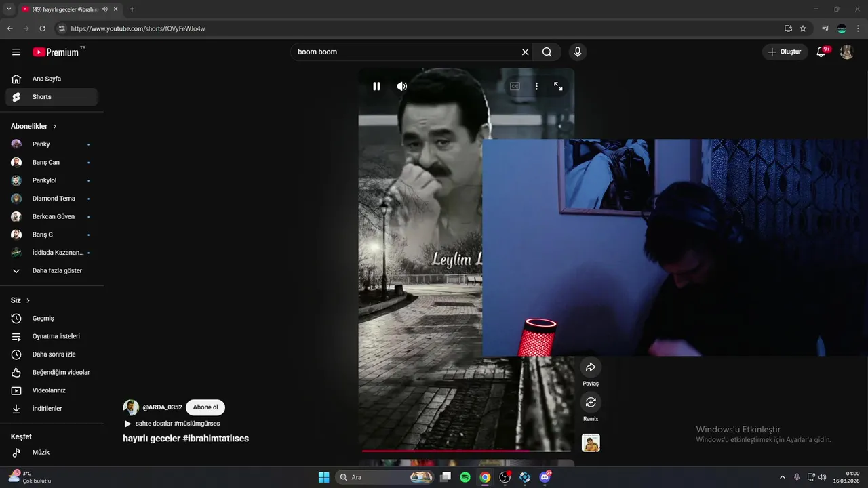This screenshot has width=868, height=488.
Task: Open @ARDA_0352 channel link
Action: tap(162, 407)
